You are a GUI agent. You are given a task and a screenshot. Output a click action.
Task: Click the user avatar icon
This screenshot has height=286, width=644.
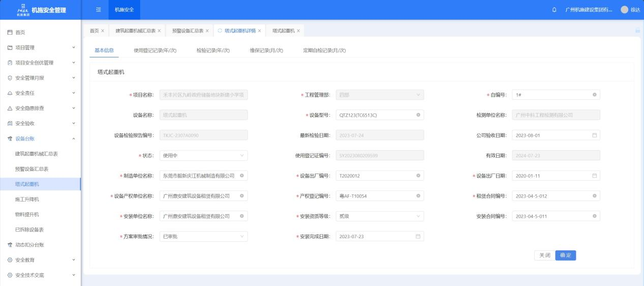[624, 10]
